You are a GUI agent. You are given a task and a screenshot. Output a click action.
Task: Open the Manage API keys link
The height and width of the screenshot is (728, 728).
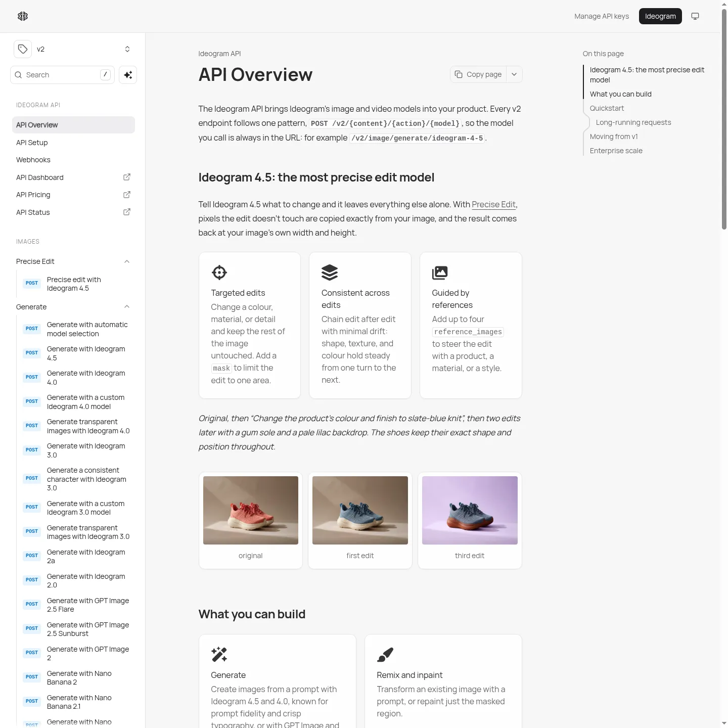tap(602, 16)
